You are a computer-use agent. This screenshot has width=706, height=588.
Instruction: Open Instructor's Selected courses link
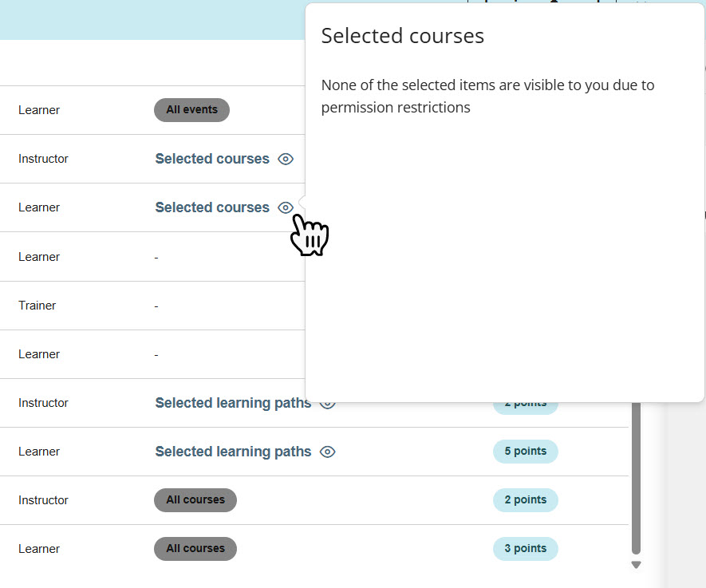[212, 159]
